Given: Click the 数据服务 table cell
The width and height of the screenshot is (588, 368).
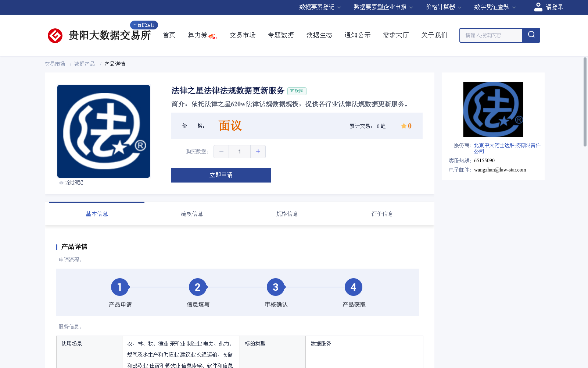Looking at the screenshot, I should click(x=364, y=352).
